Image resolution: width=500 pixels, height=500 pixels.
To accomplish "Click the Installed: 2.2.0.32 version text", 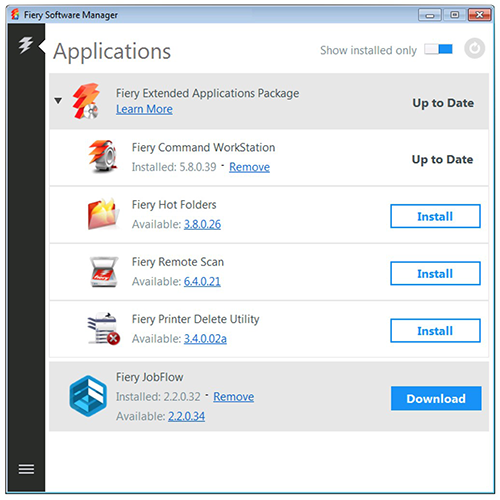I will (x=158, y=397).
